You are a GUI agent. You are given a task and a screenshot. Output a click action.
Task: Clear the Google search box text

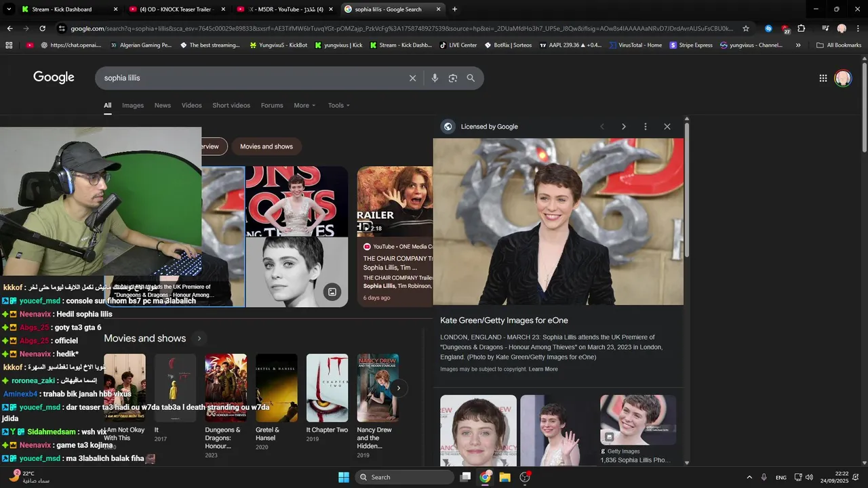pos(412,78)
